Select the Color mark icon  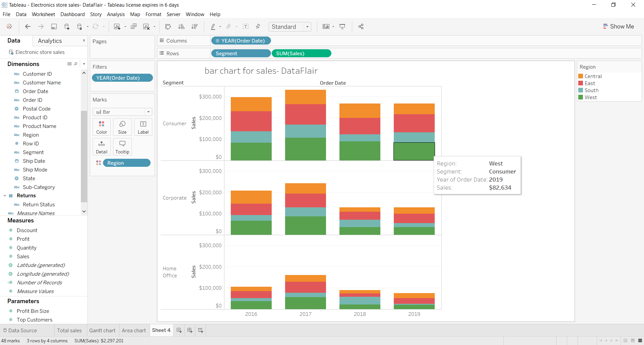pyautogui.click(x=101, y=127)
